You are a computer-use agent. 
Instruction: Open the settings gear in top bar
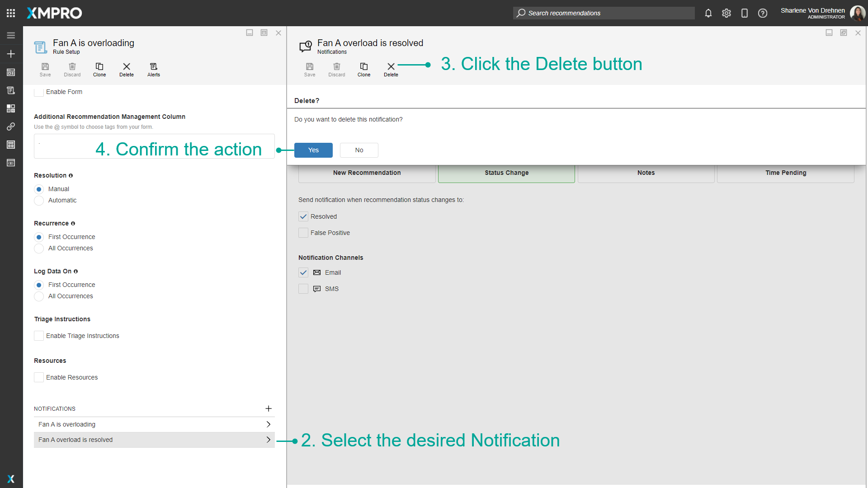click(x=726, y=13)
